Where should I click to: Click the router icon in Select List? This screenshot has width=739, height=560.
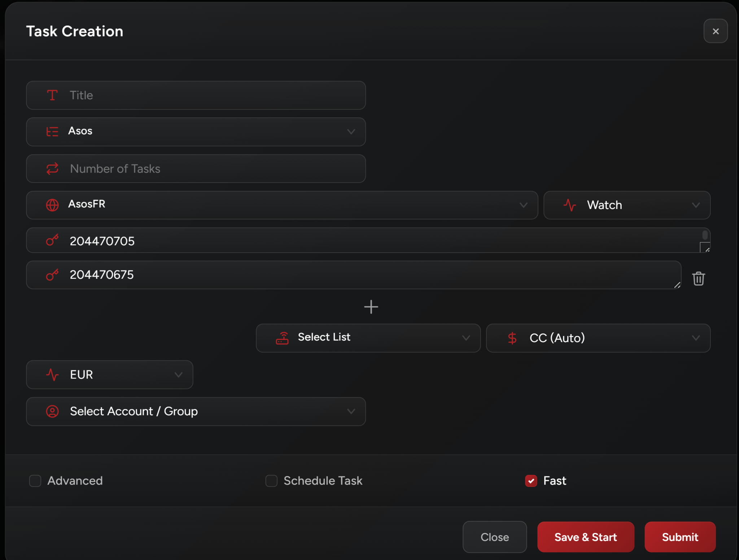[282, 338]
